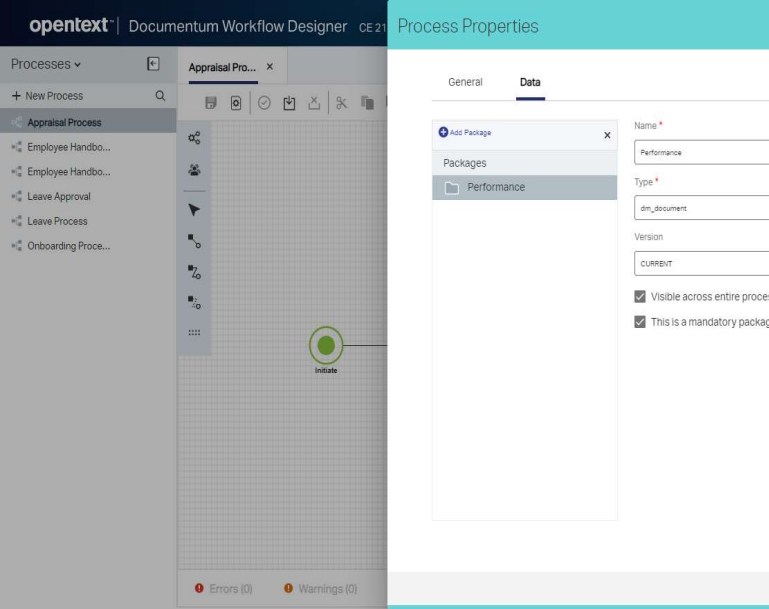Image resolution: width=769 pixels, height=609 pixels.
Task: Click the Validate checkmark icon
Action: (266, 102)
